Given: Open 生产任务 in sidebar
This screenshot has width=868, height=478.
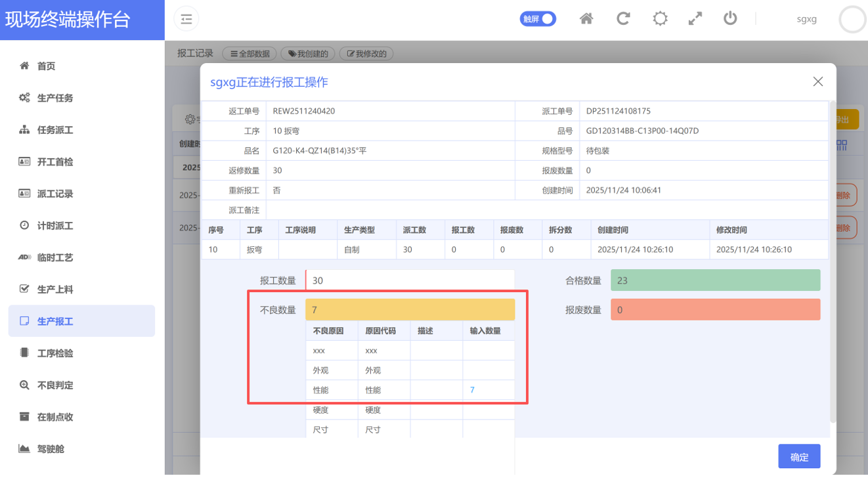Looking at the screenshot, I should pyautogui.click(x=55, y=98).
